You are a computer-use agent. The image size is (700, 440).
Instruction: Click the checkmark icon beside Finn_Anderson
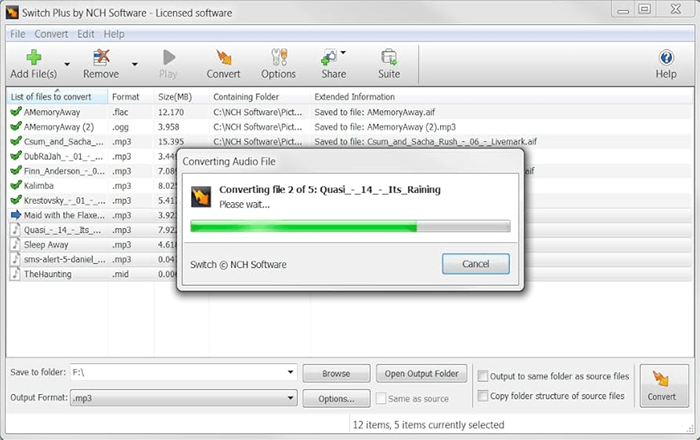[16, 170]
